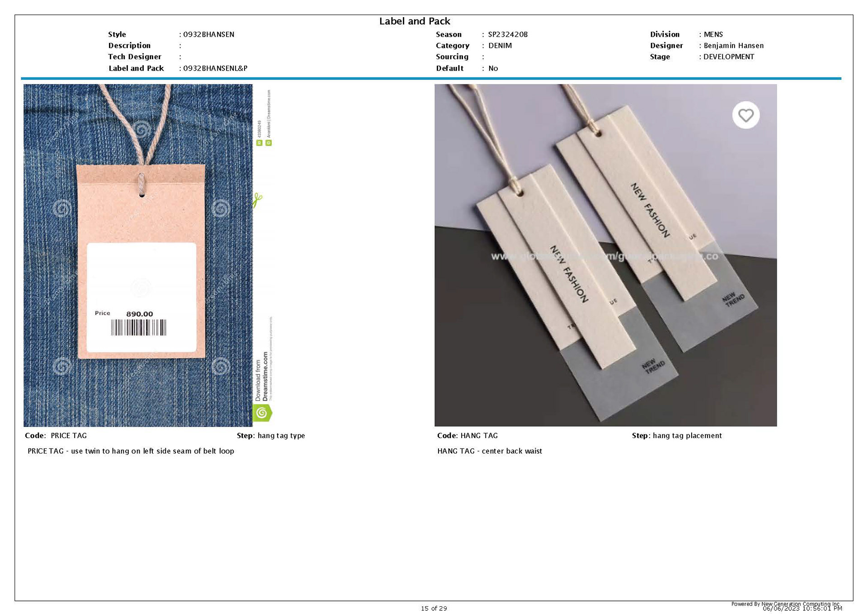The width and height of the screenshot is (868, 614).
Task: Click the hang tag placement step text
Action: [x=687, y=435]
